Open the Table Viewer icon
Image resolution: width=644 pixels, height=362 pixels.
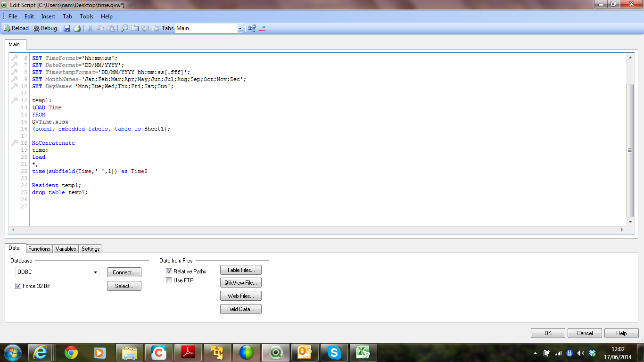pos(252,28)
